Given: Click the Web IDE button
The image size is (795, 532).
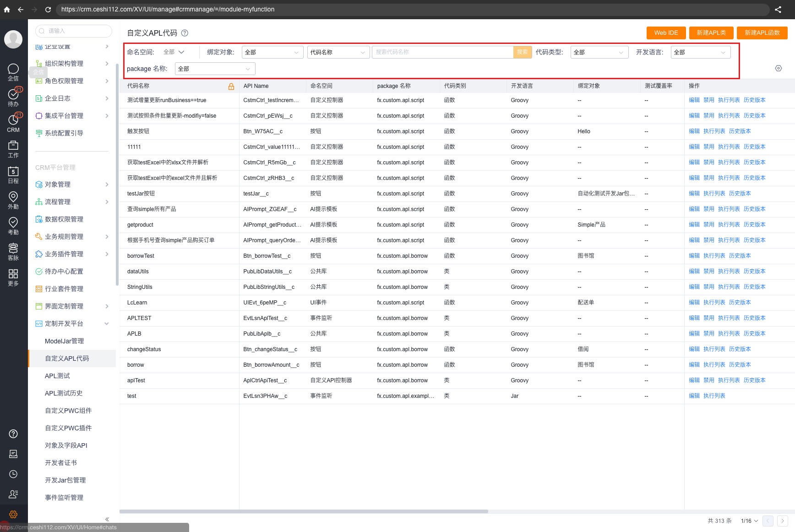Looking at the screenshot, I should 666,33.
